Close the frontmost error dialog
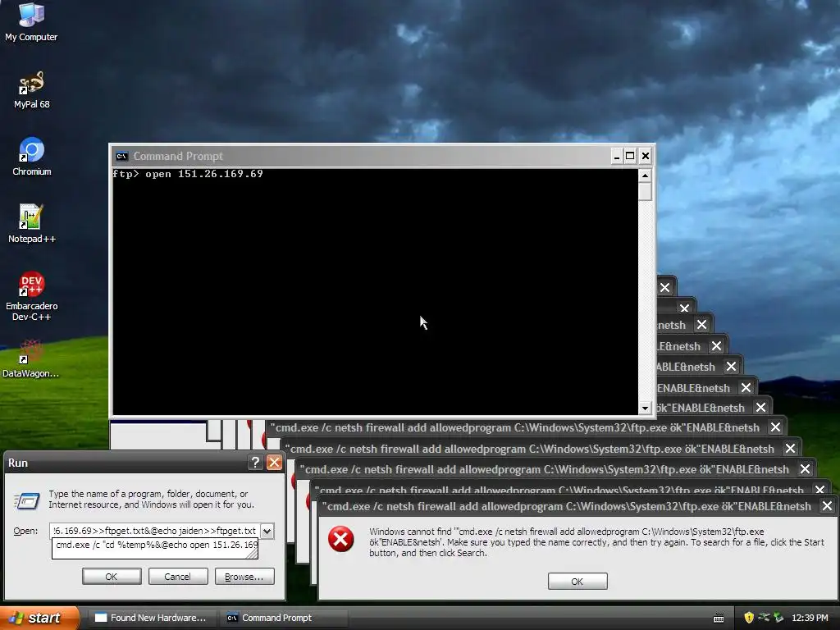The image size is (840, 630). [x=827, y=505]
